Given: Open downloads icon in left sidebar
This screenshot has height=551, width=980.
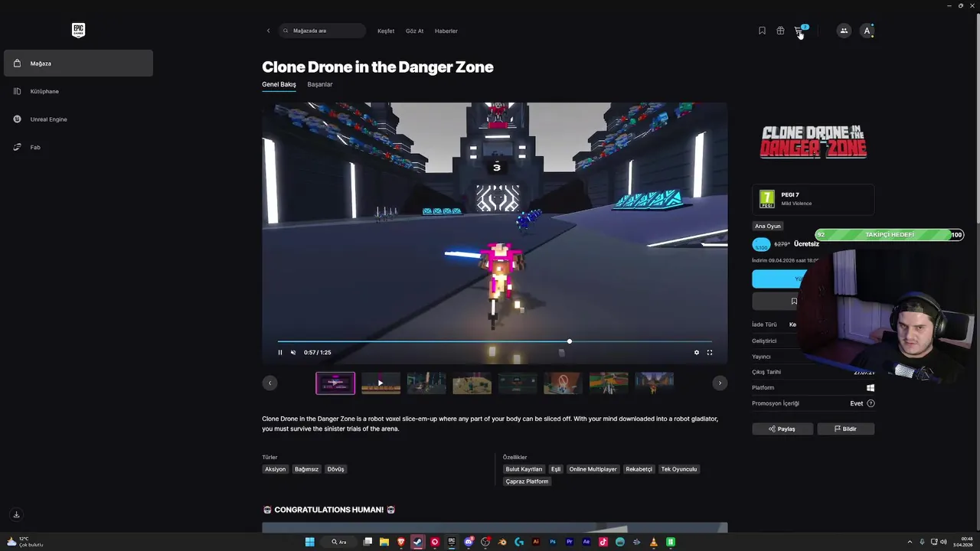Looking at the screenshot, I should coord(16,514).
